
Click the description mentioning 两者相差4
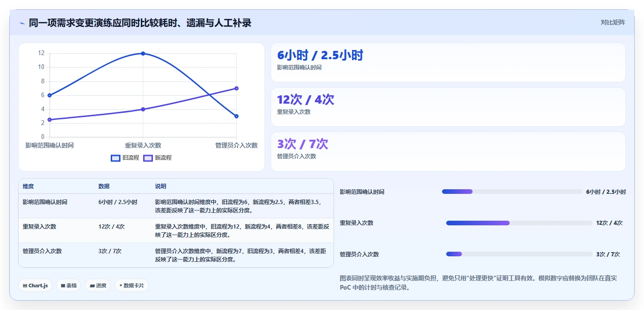(x=240, y=255)
